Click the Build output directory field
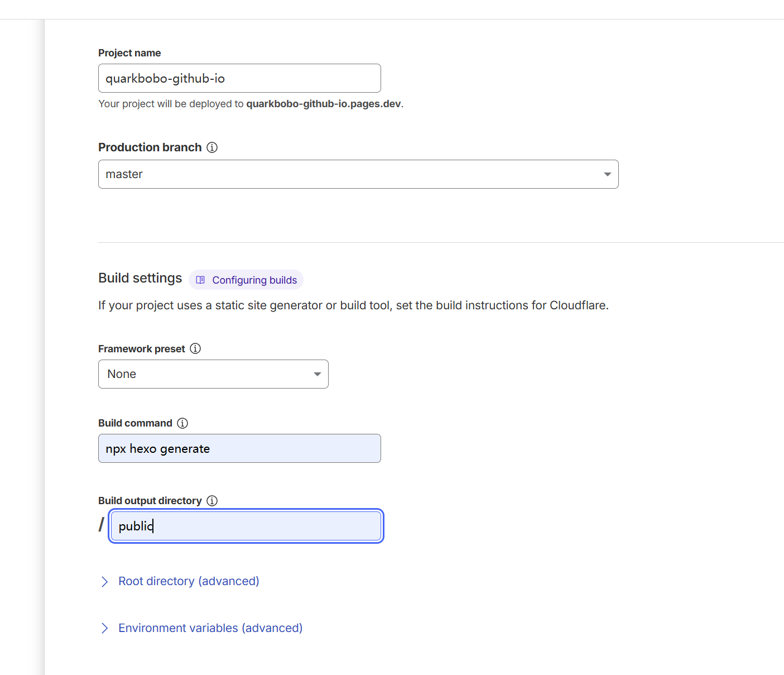784x675 pixels. [246, 526]
